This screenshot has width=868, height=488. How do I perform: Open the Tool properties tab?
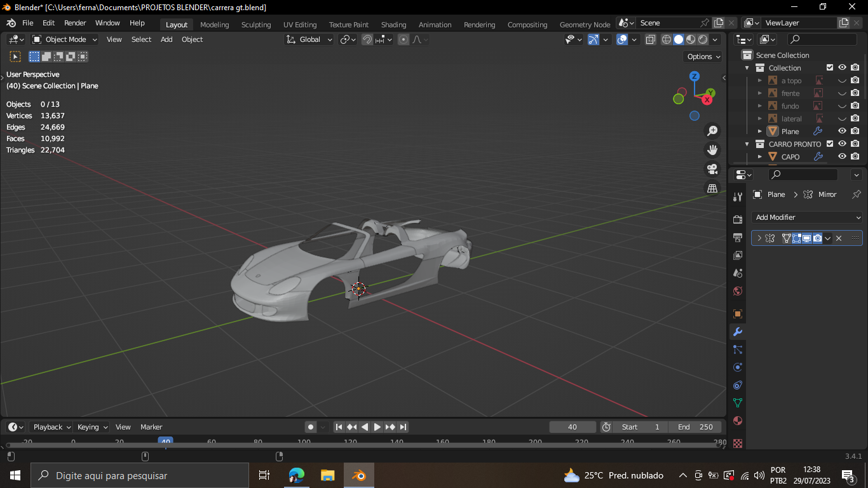click(738, 197)
